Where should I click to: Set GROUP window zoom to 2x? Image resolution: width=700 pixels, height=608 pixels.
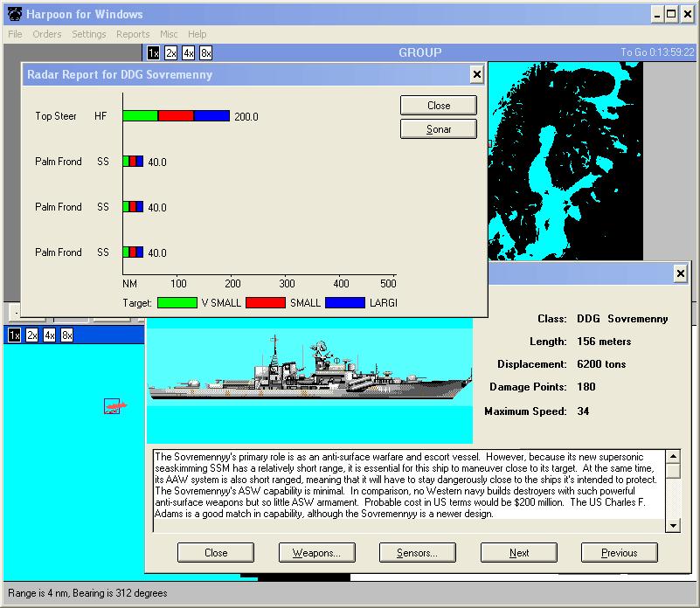[171, 53]
